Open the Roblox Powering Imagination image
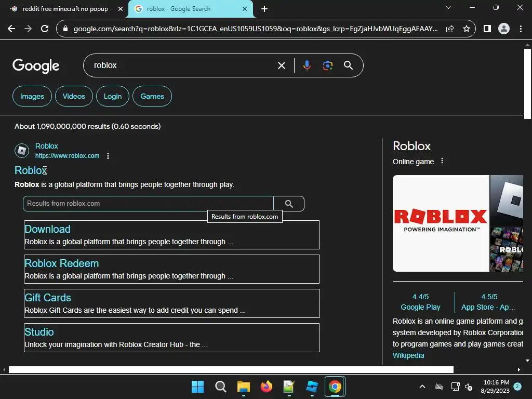The image size is (532, 399). pyautogui.click(x=441, y=223)
